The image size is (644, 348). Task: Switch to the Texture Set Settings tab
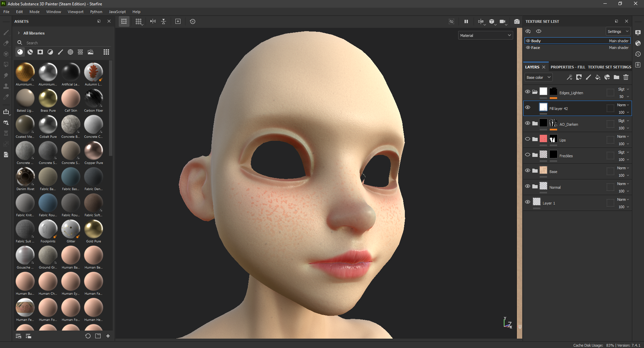[x=609, y=67]
